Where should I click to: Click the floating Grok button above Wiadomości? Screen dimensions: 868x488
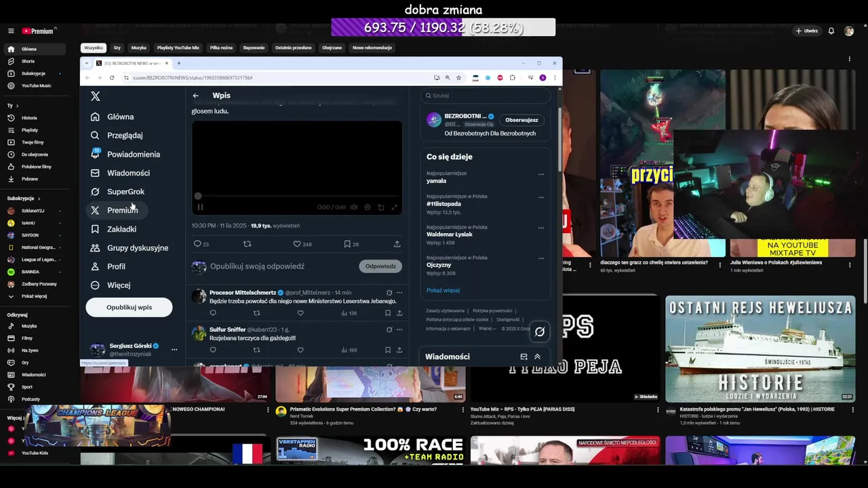coord(540,331)
